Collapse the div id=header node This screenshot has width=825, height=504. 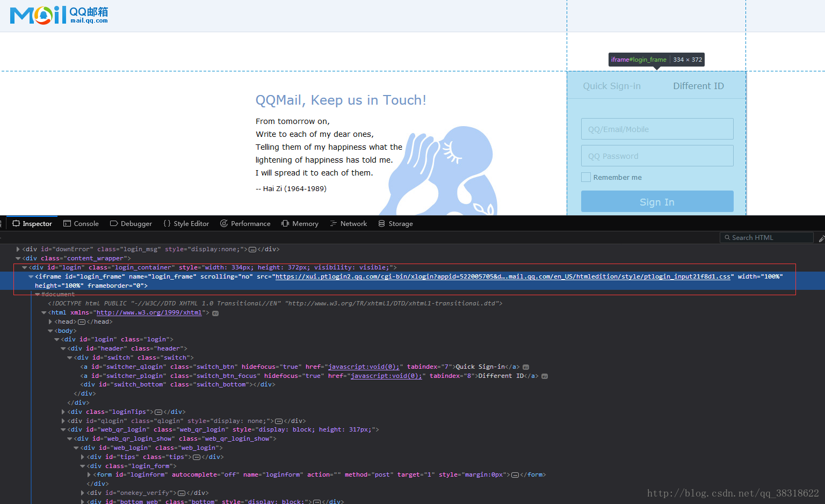pyautogui.click(x=63, y=348)
